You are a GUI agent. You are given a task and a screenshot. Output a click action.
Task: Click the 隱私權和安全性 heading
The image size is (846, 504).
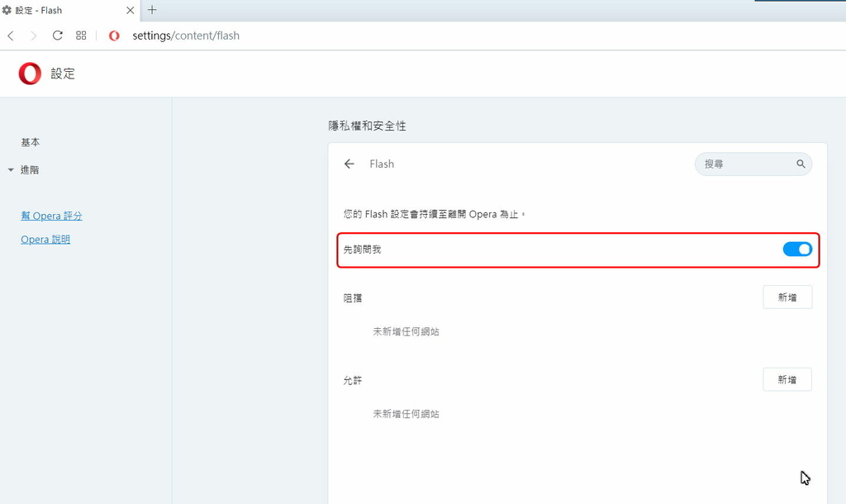[367, 126]
